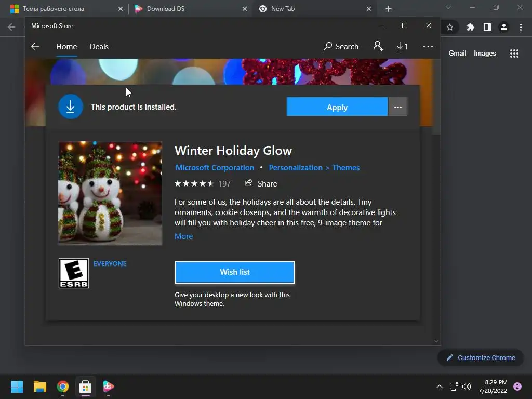This screenshot has width=532, height=399.
Task: Open the volume tray icon
Action: tap(467, 387)
